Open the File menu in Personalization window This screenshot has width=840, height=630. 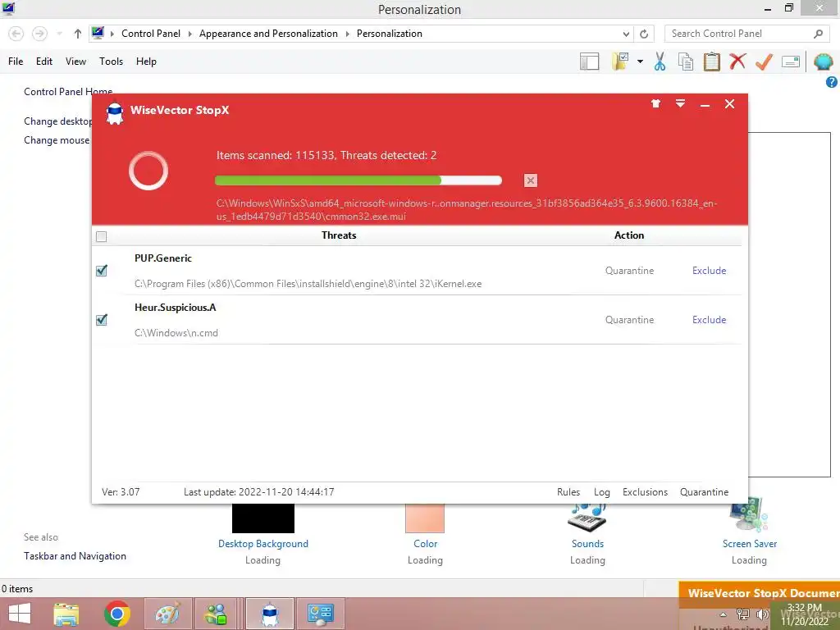pyautogui.click(x=16, y=61)
